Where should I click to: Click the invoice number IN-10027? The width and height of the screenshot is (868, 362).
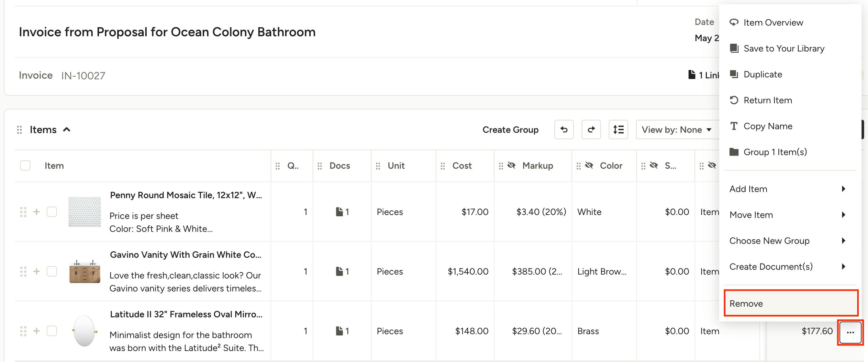coord(83,75)
